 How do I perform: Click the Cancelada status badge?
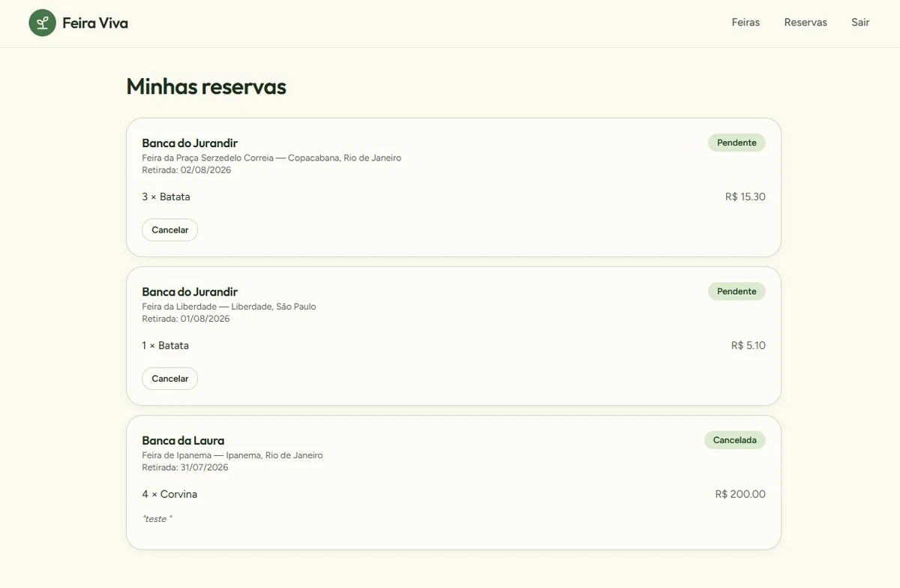coord(735,440)
